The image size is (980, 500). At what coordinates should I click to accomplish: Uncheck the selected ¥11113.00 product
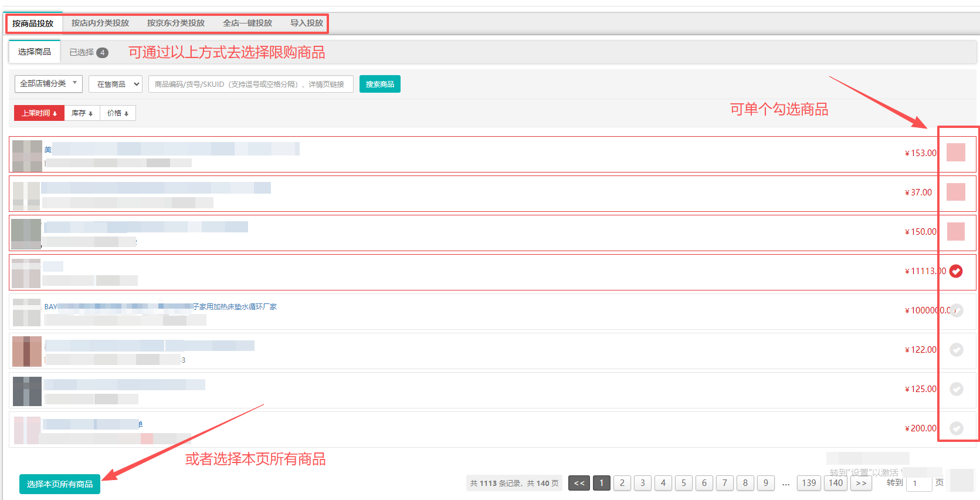tap(956, 271)
